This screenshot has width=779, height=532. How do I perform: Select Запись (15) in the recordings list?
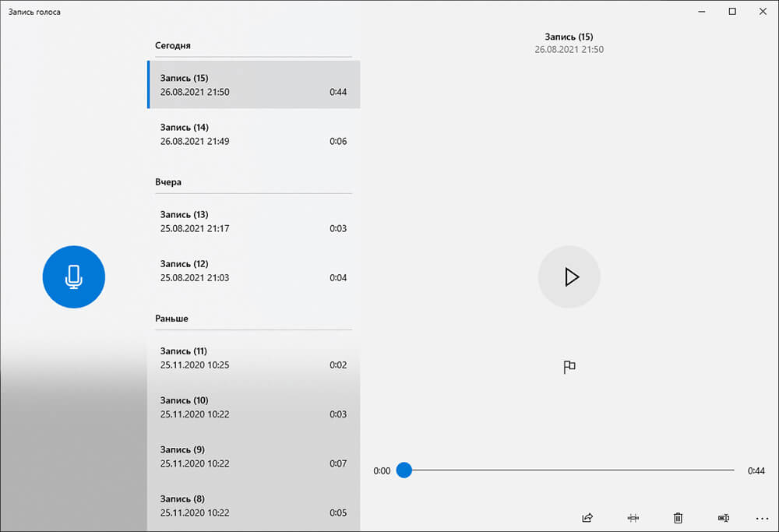(253, 85)
